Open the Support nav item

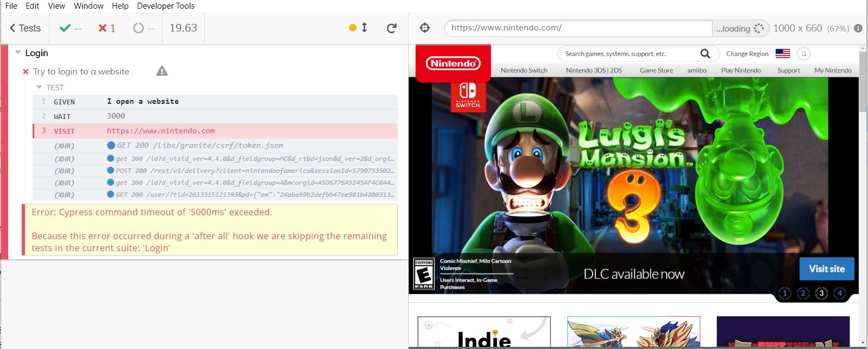click(788, 70)
